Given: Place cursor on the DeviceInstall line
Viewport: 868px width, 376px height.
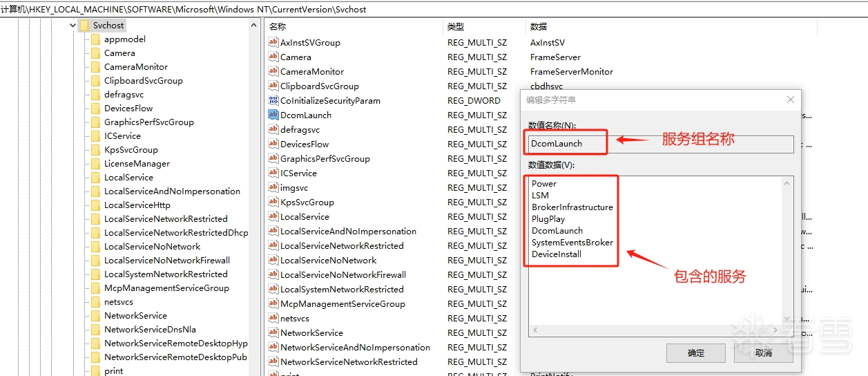Looking at the screenshot, I should coord(557,254).
